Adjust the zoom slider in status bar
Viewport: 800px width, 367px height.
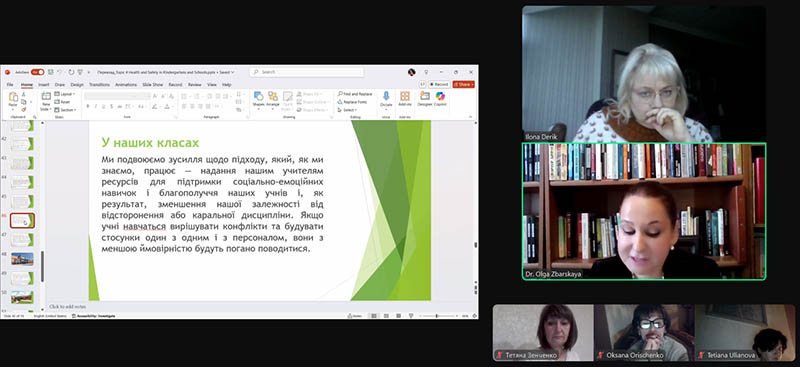pos(436,316)
